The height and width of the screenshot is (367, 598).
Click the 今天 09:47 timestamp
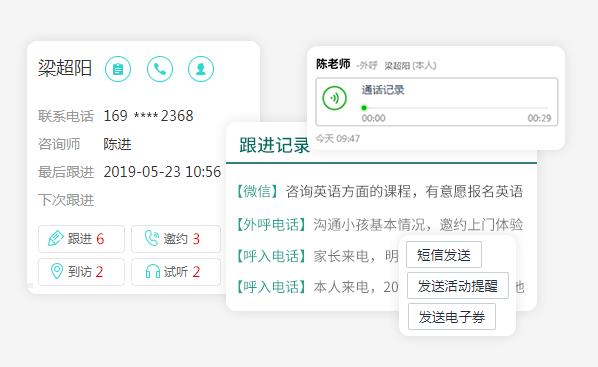(338, 138)
